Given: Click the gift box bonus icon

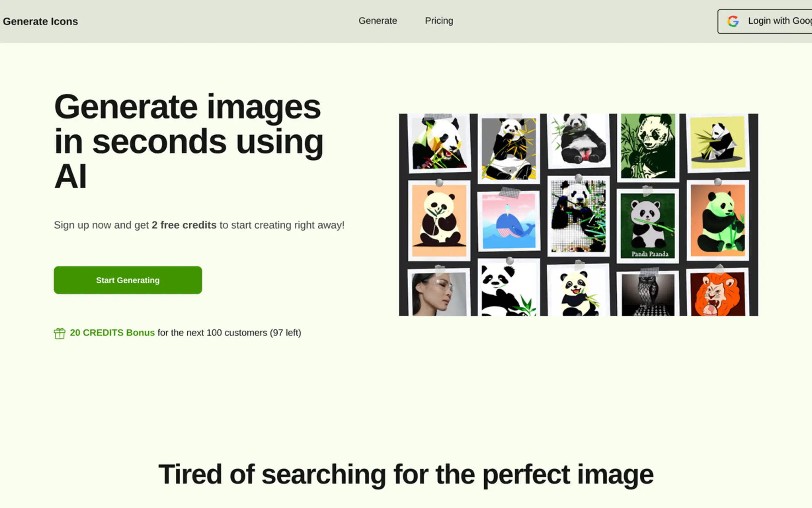Looking at the screenshot, I should tap(59, 333).
